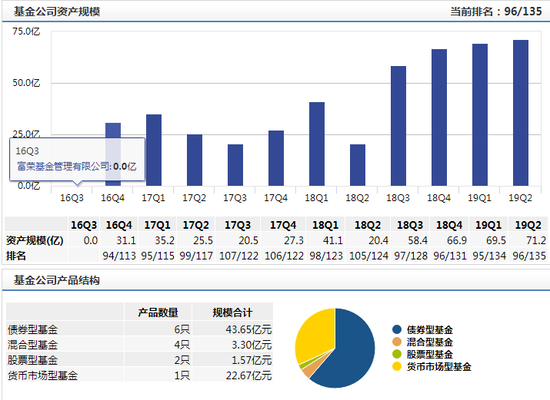Image resolution: width=550 pixels, height=400 pixels.
Task: Click the 97/128 ranking cell
Action: [411, 256]
